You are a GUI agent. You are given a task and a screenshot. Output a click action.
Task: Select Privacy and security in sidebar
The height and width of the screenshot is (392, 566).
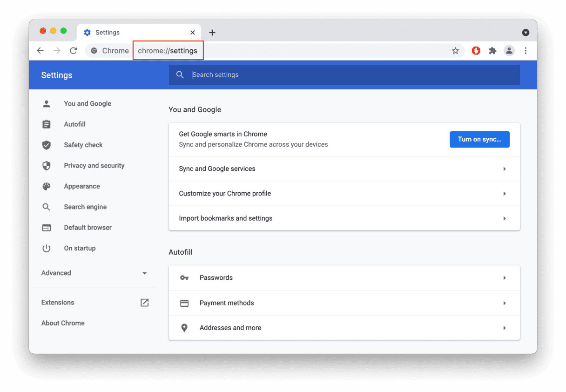94,166
